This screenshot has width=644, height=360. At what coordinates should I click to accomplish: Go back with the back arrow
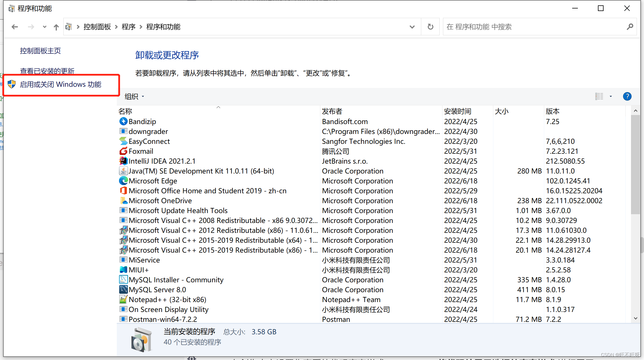tap(15, 27)
